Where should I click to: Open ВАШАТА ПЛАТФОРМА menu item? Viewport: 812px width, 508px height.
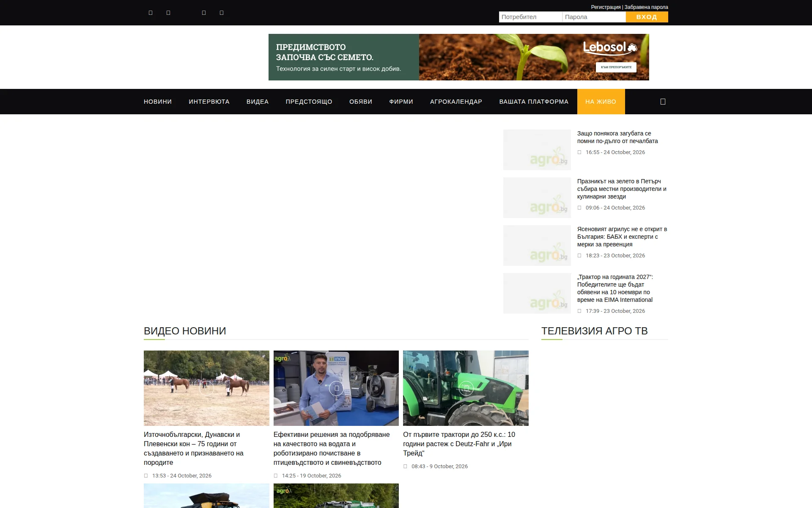click(534, 102)
